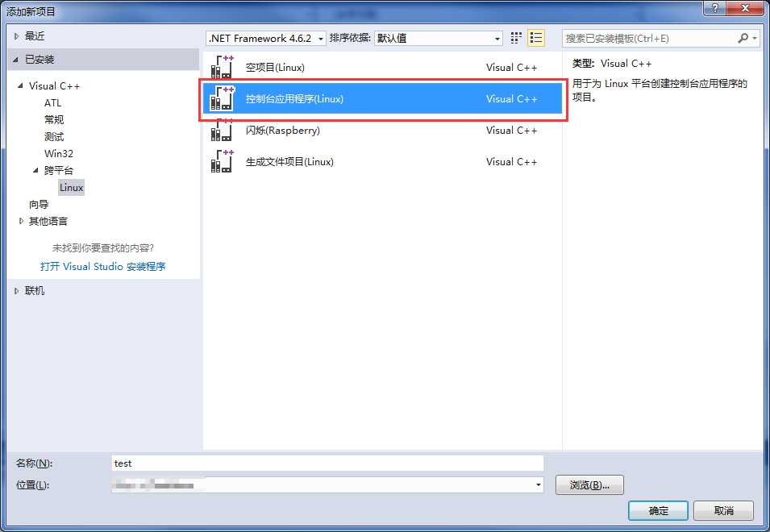Switch to small icons grid view
The image size is (770, 532).
[516, 38]
